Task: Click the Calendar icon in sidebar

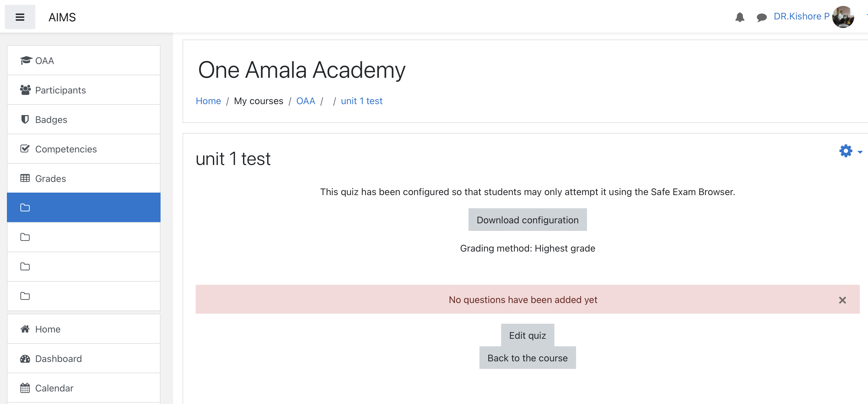Action: pos(25,388)
